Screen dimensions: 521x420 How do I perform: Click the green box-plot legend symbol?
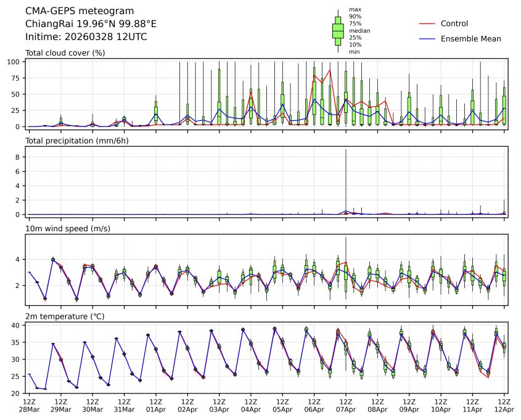[x=338, y=30]
